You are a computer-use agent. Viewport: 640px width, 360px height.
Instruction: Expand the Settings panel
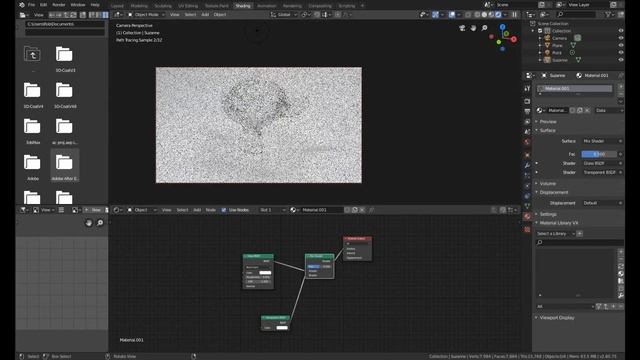point(548,214)
